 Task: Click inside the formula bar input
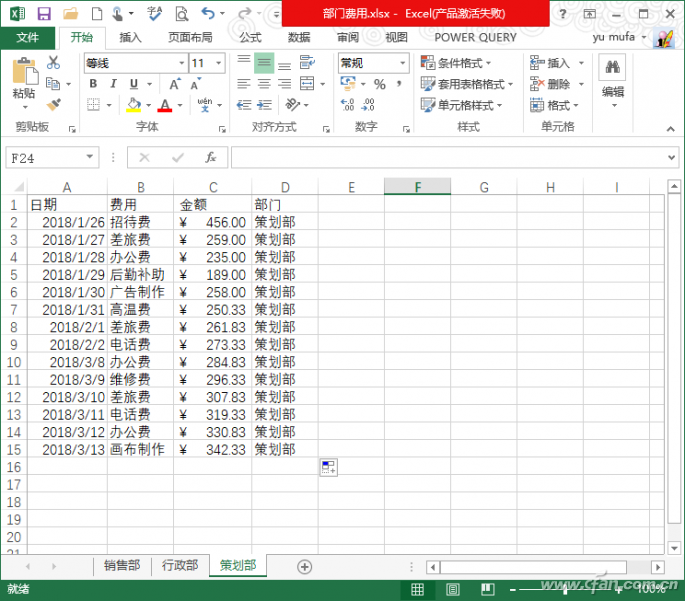[x=450, y=157]
